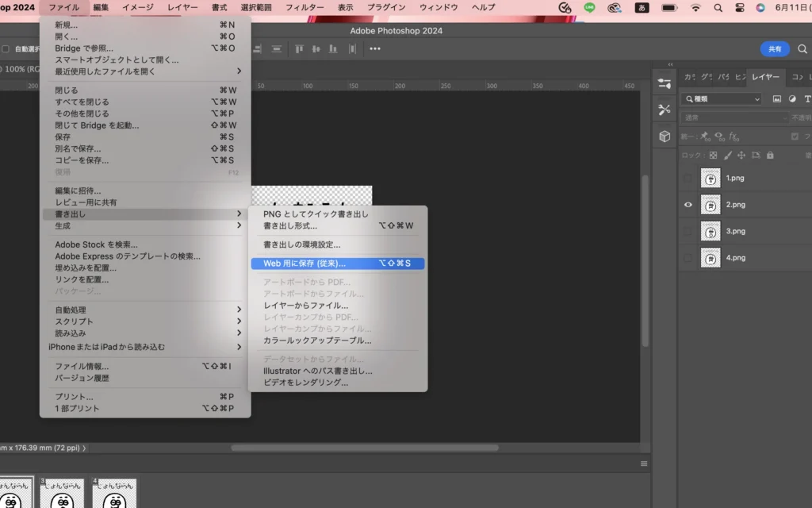
Task: Open the 種類 layer filter dropdown
Action: coord(722,99)
